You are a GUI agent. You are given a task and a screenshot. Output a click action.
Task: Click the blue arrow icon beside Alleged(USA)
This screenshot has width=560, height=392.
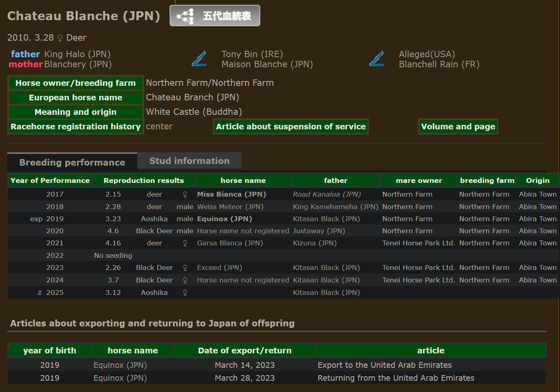pos(377,59)
